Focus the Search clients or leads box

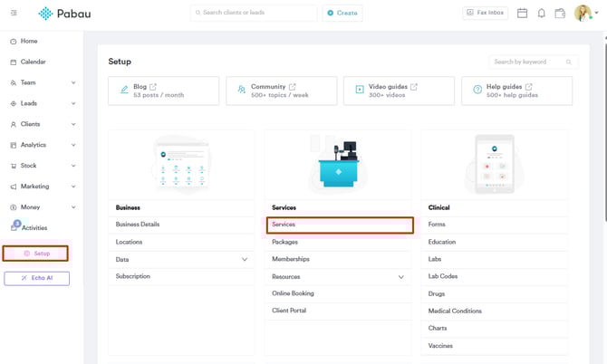pyautogui.click(x=256, y=13)
